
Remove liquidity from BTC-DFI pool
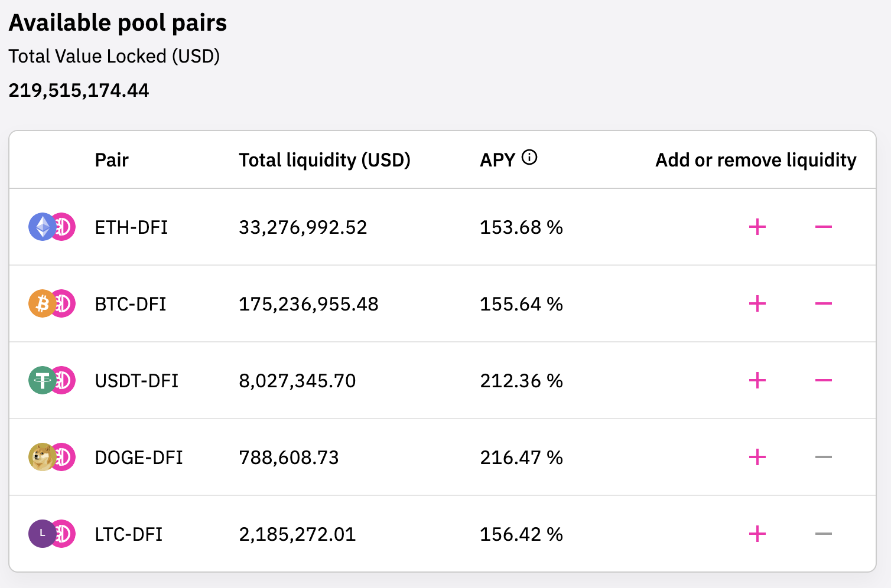click(823, 304)
